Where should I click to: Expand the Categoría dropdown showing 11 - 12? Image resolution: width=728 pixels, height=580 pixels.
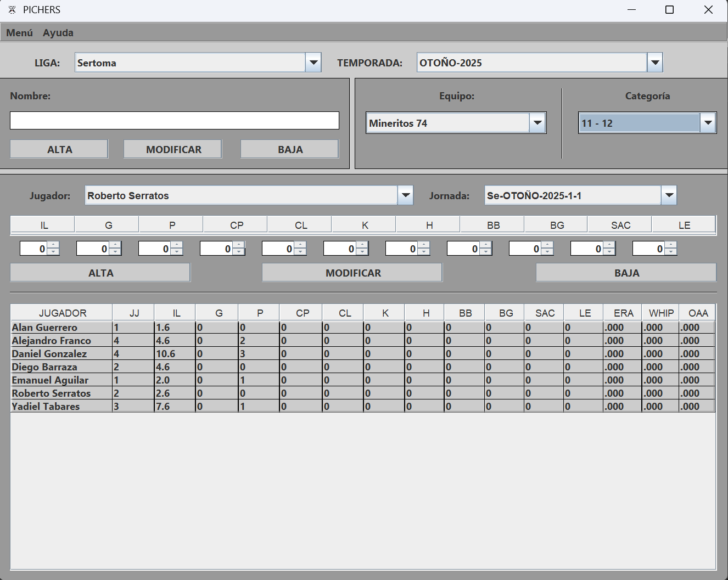tap(708, 123)
